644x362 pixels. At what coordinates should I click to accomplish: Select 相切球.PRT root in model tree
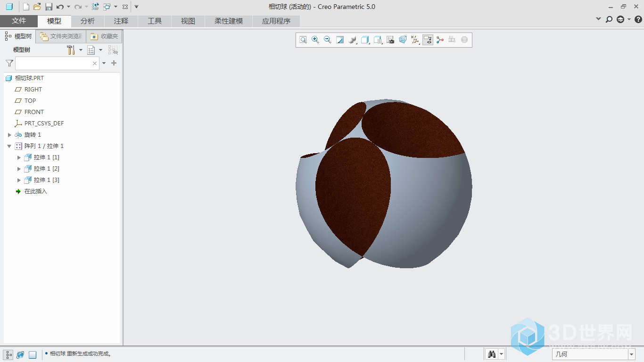point(29,78)
